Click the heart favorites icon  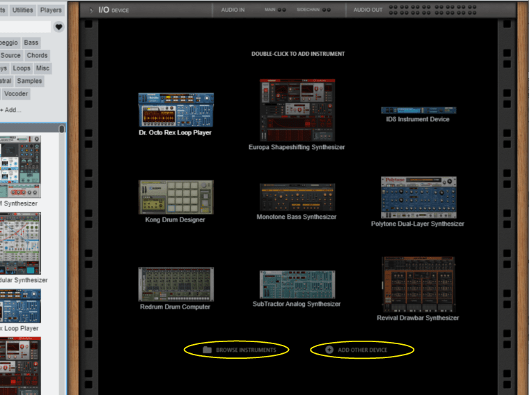[x=58, y=26]
